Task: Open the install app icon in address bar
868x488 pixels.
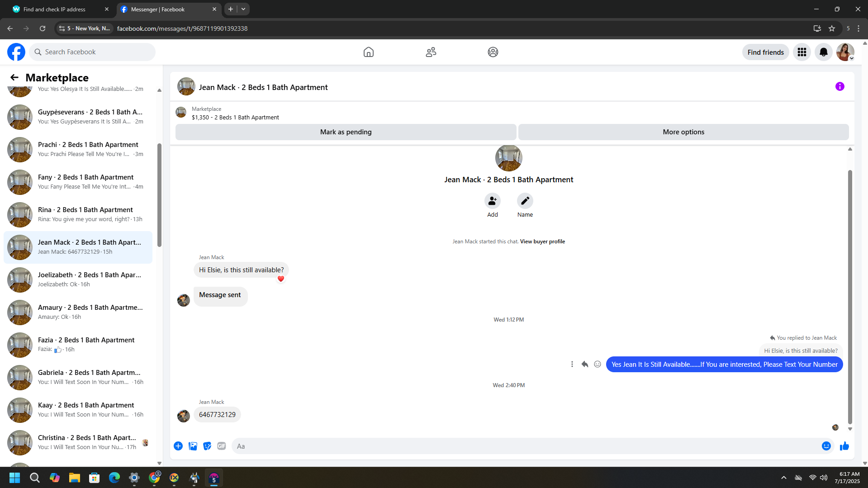Action: click(817, 28)
